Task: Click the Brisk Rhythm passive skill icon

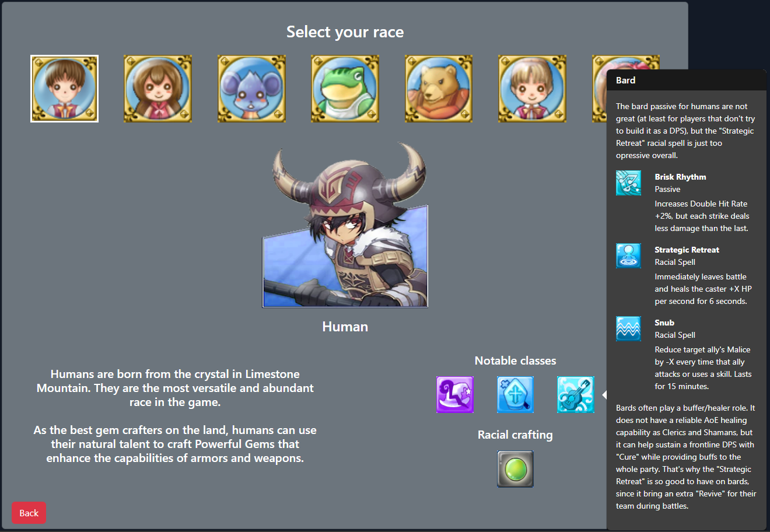Action: click(x=628, y=183)
